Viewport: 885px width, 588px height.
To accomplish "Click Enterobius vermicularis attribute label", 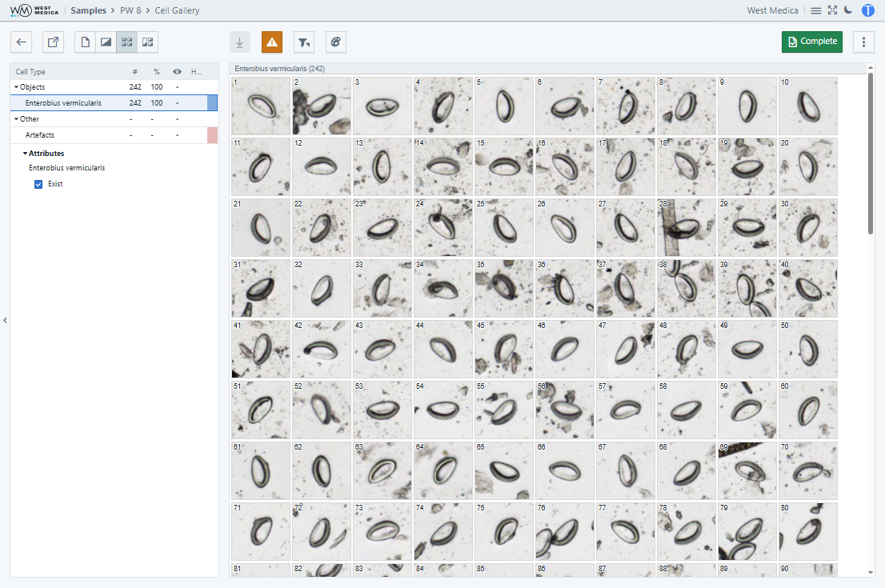I will 66,167.
